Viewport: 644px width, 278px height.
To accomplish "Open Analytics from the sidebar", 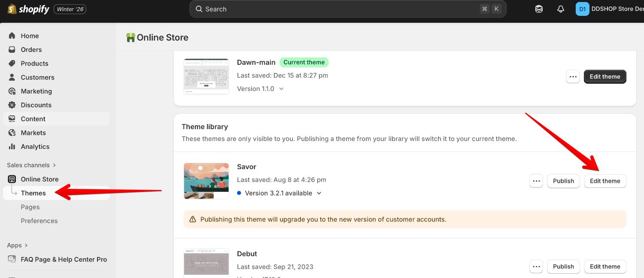I will coord(35,147).
